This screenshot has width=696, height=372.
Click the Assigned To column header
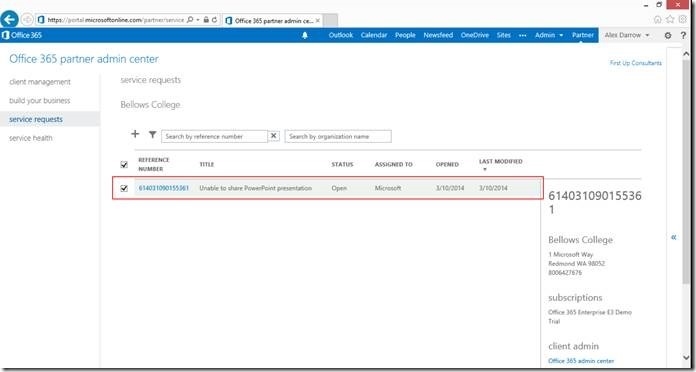click(393, 164)
